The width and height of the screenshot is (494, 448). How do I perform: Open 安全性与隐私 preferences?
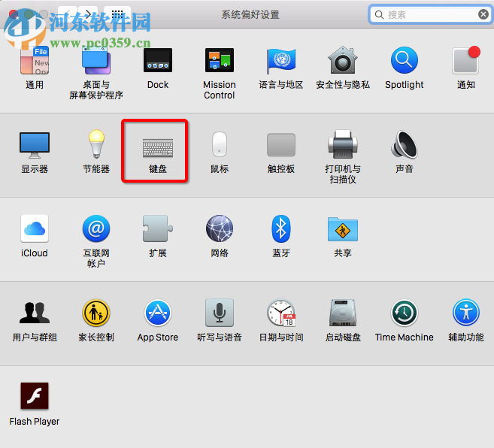[x=343, y=60]
